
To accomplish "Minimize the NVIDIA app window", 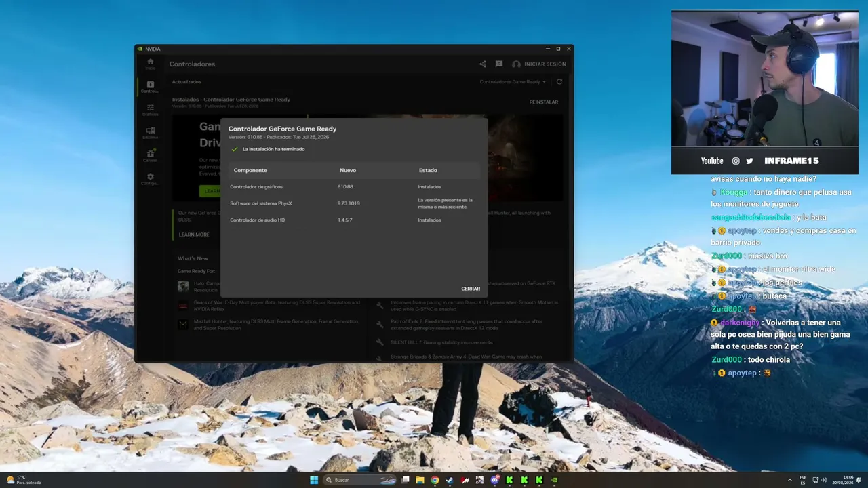I will 548,49.
